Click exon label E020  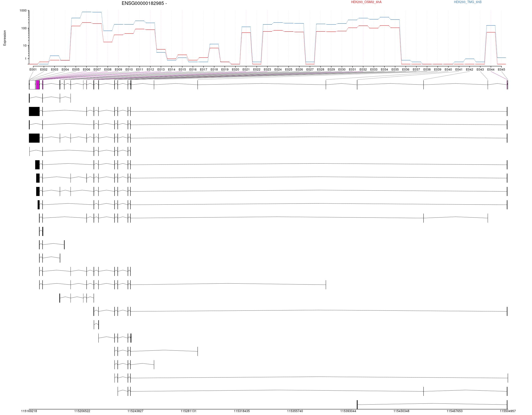(x=235, y=69)
